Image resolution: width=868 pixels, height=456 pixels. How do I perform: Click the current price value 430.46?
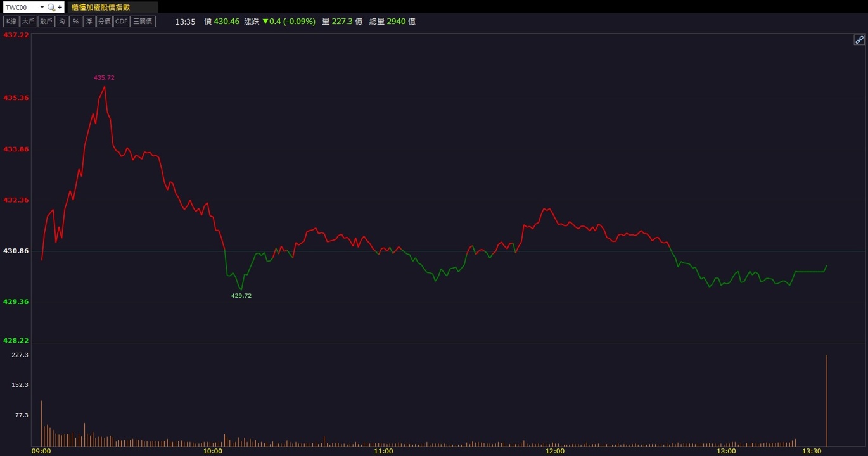[227, 22]
